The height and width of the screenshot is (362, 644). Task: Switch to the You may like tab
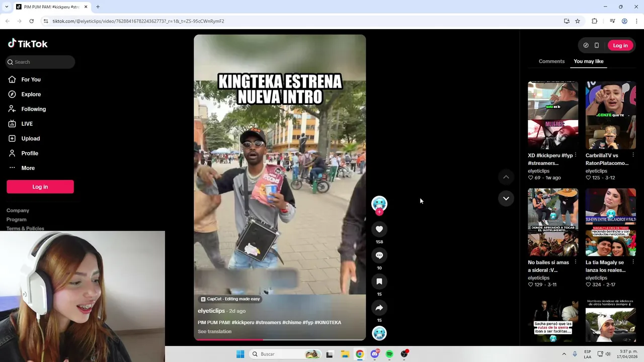pos(588,61)
